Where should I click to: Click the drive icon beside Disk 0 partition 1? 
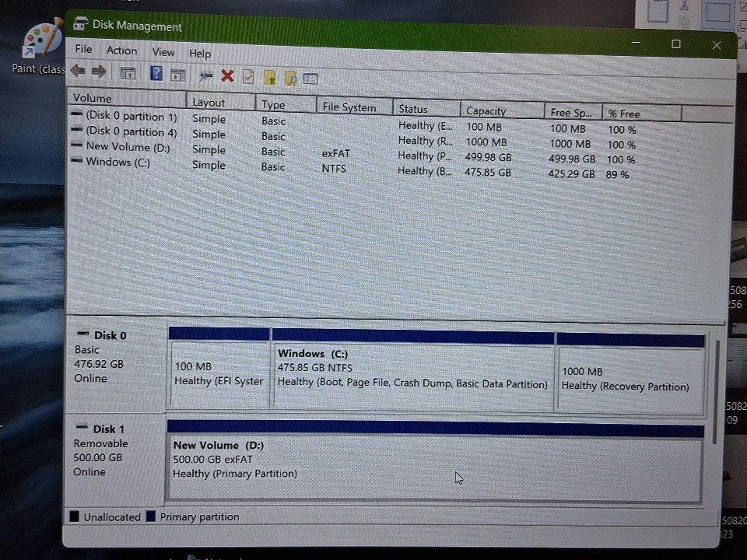pyautogui.click(x=77, y=114)
